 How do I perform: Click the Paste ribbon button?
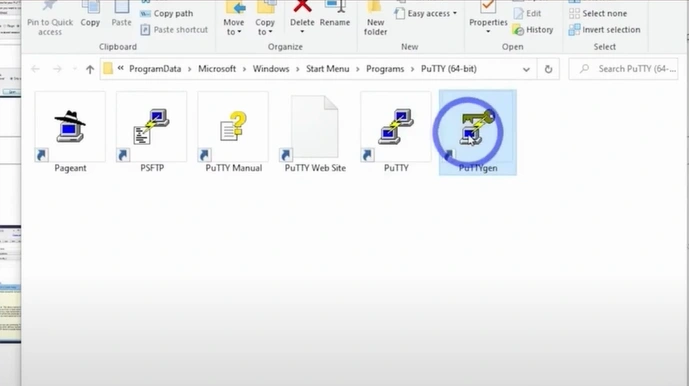click(x=121, y=15)
